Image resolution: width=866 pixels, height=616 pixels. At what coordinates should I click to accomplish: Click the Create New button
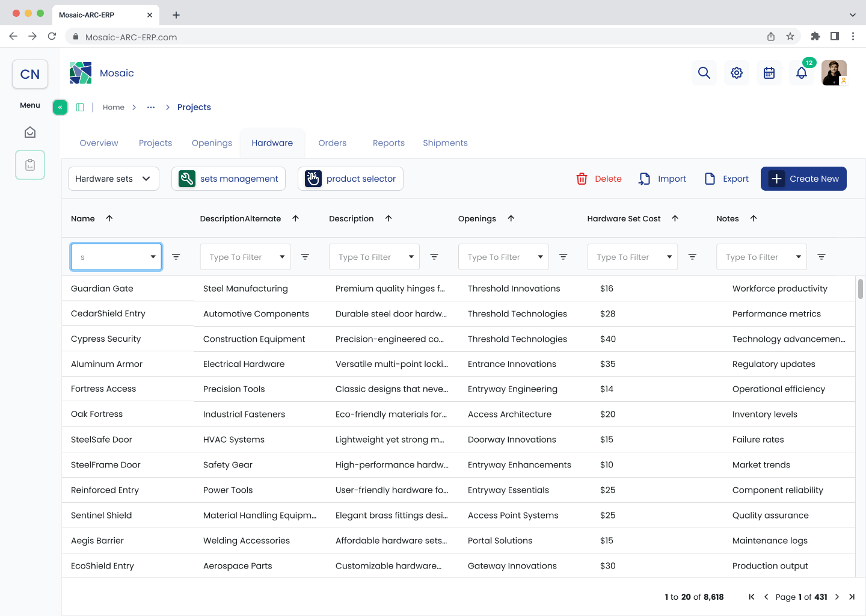coord(803,179)
